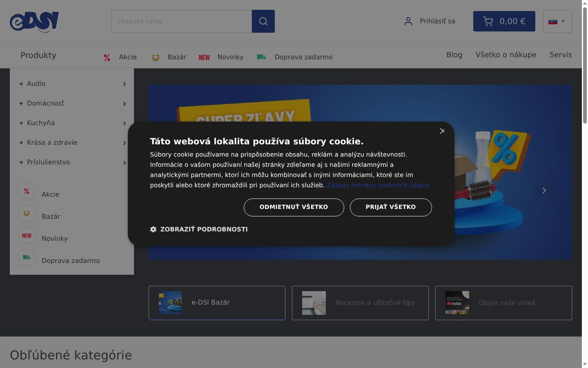The width and height of the screenshot is (588, 368).
Task: Go to next banner slide arrow
Action: pos(544,191)
